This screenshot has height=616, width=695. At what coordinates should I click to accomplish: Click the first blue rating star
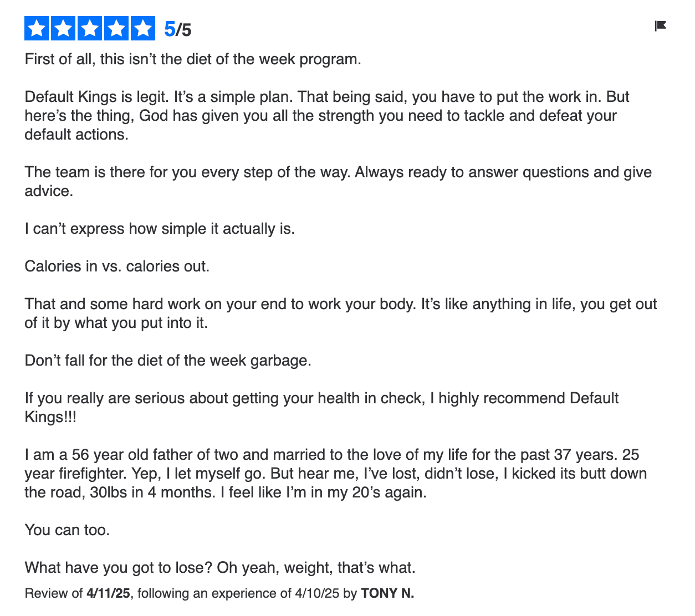point(37,28)
